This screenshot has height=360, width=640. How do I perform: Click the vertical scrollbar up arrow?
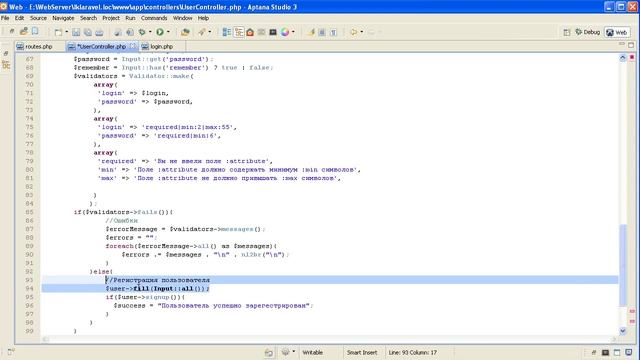[622, 58]
